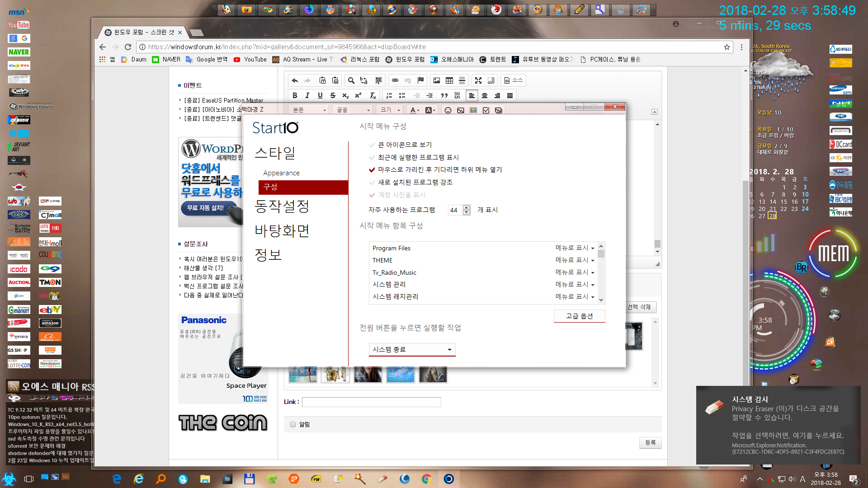The height and width of the screenshot is (488, 868).
Task: Open NAVER bookmark in Chrome
Action: (x=166, y=60)
